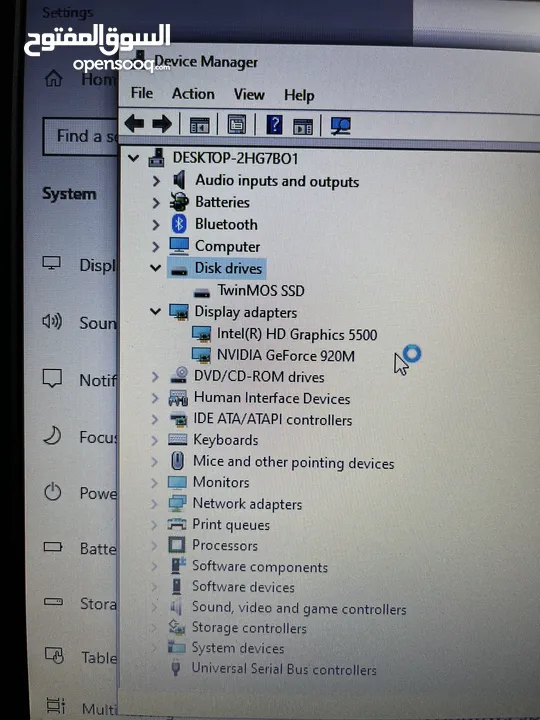The height and width of the screenshot is (720, 540).
Task: Click the chip icon beside Processors
Action: pyautogui.click(x=177, y=545)
